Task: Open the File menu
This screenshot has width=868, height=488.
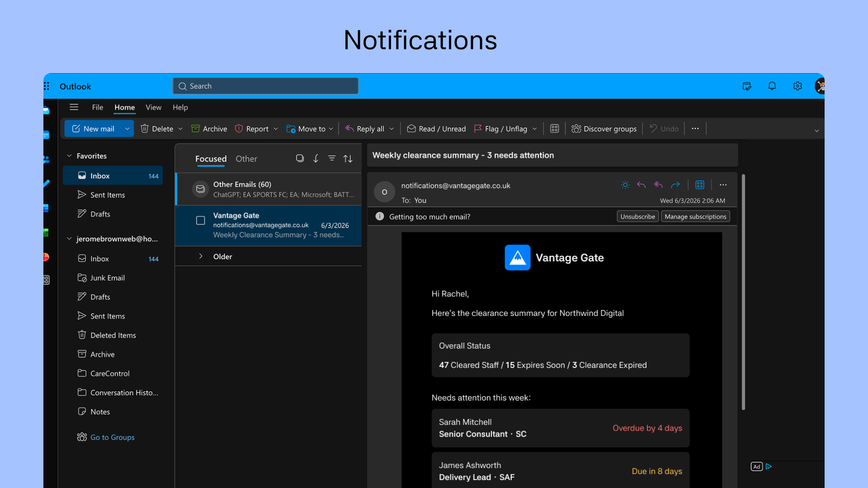Action: click(x=97, y=107)
